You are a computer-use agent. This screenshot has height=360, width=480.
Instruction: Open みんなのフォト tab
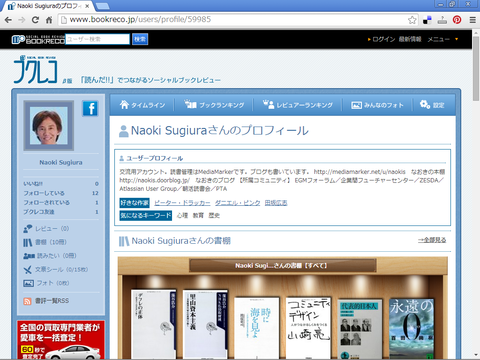[x=377, y=105]
